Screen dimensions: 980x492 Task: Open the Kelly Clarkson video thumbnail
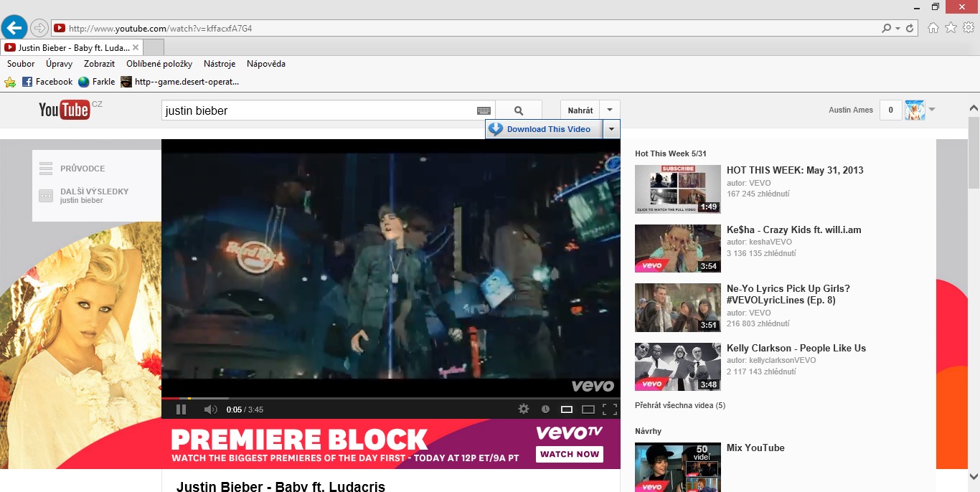point(678,366)
